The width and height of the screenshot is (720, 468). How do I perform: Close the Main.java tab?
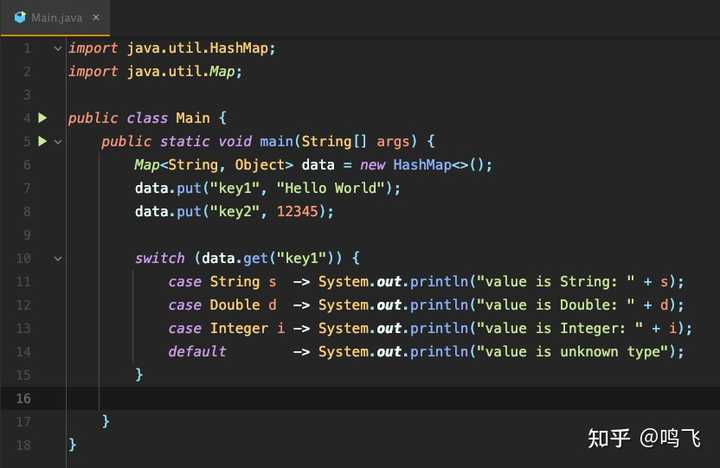[x=96, y=17]
